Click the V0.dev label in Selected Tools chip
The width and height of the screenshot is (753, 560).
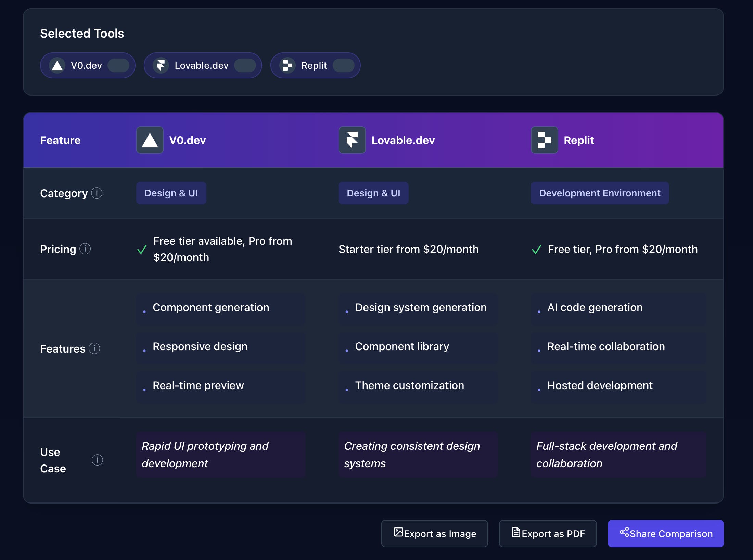86,65
